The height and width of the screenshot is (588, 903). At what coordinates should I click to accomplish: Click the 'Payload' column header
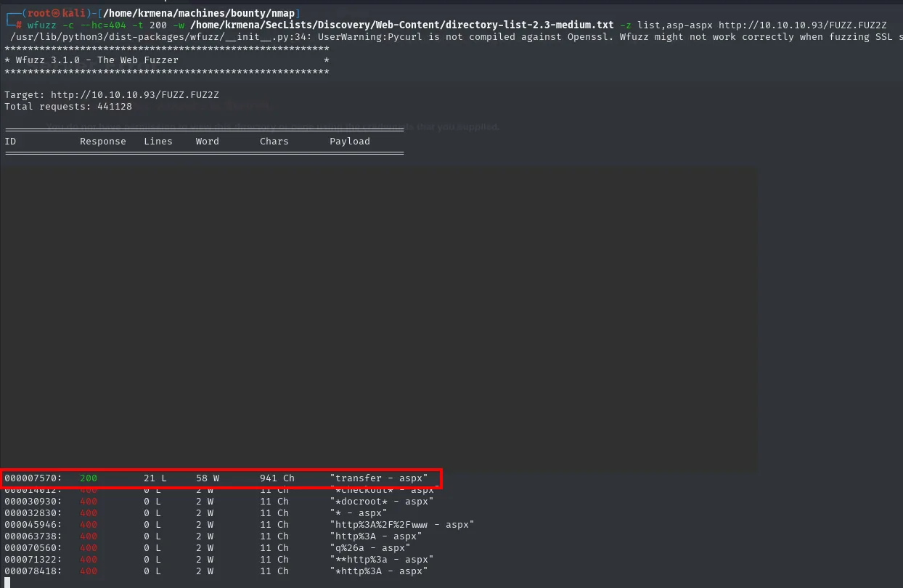(350, 142)
